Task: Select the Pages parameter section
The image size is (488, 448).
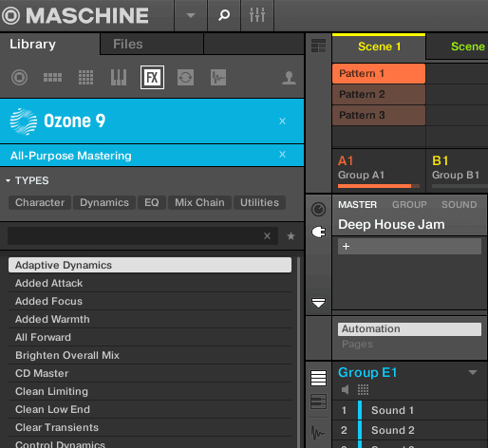Action: (x=357, y=344)
